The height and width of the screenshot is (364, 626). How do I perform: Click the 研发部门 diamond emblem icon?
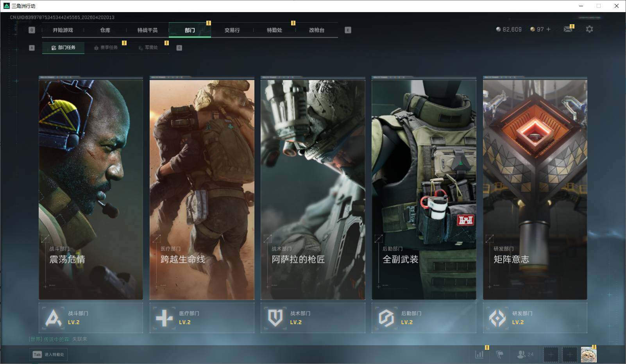click(x=497, y=318)
